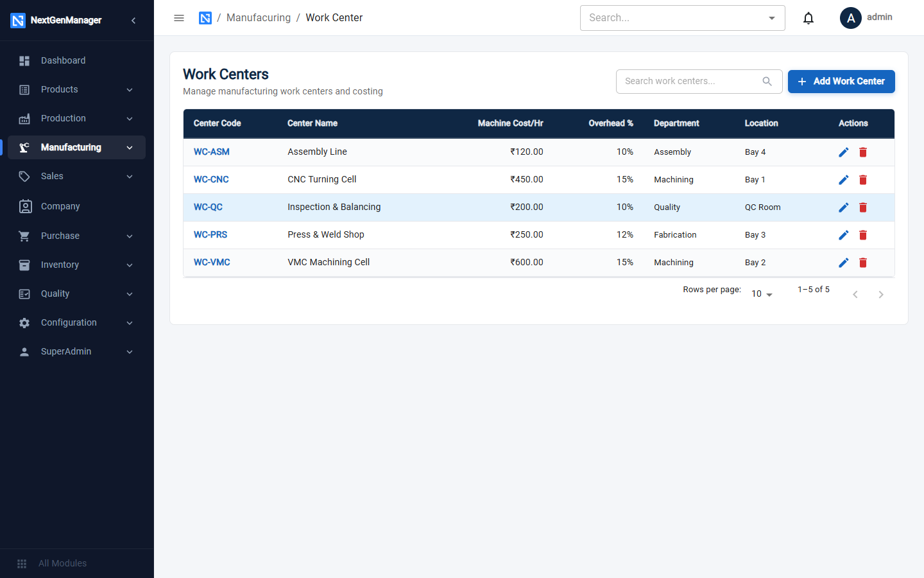Expand the Configuration menu
Image resolution: width=924 pixels, height=578 pixels.
click(77, 323)
